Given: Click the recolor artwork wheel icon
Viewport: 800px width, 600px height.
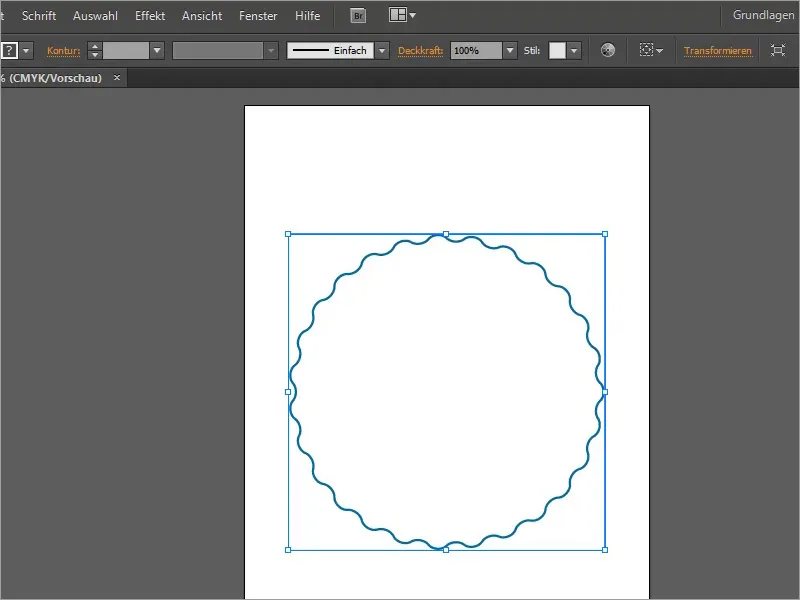Looking at the screenshot, I should 608,50.
